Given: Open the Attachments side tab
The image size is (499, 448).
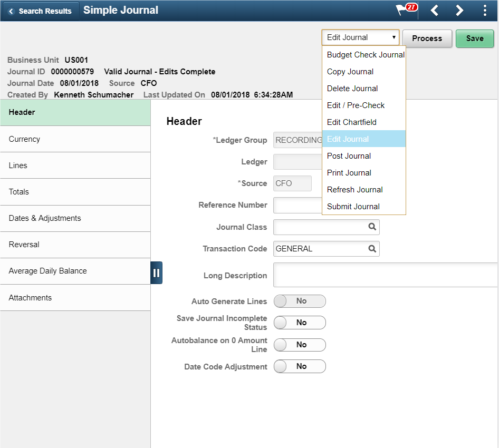Looking at the screenshot, I should coord(75,298).
